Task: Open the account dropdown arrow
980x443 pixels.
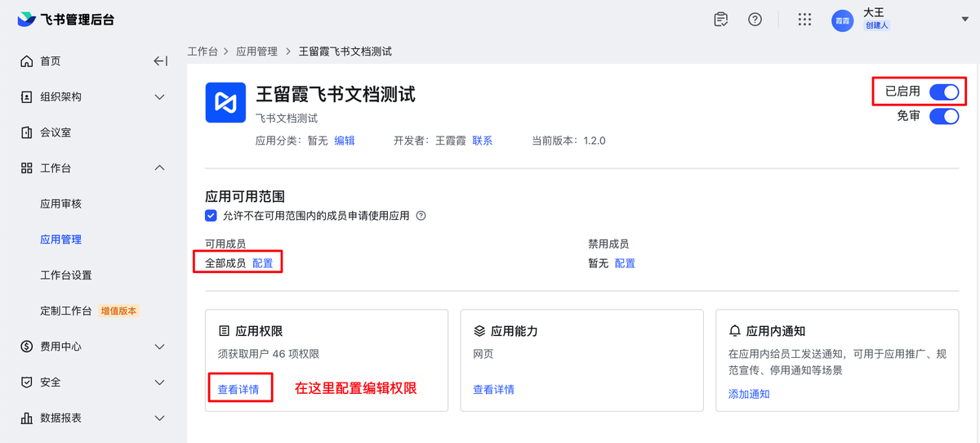Action: click(x=964, y=20)
